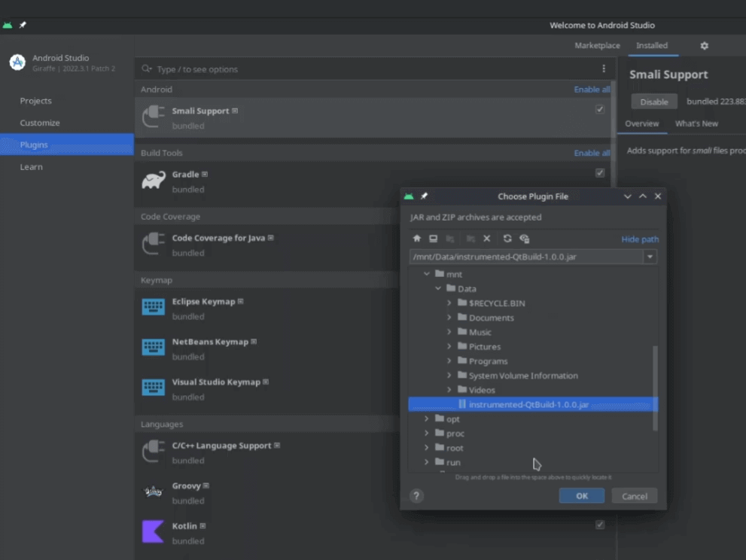Select the NetBeans Keymap keyboard icon

click(154, 347)
